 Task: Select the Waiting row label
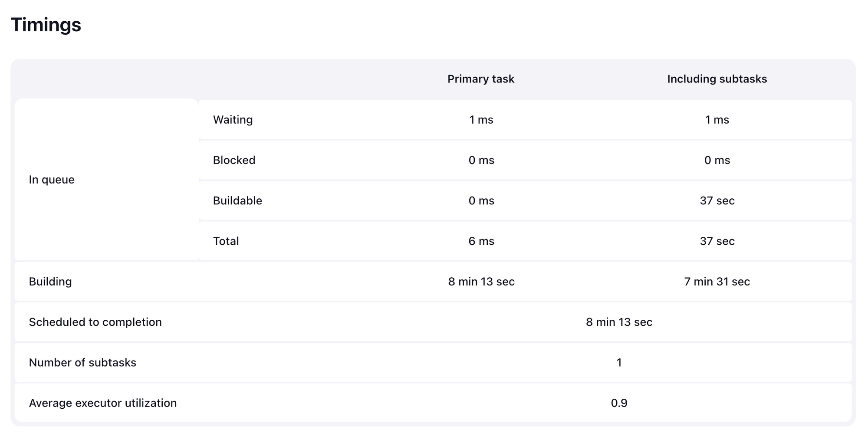(x=233, y=120)
